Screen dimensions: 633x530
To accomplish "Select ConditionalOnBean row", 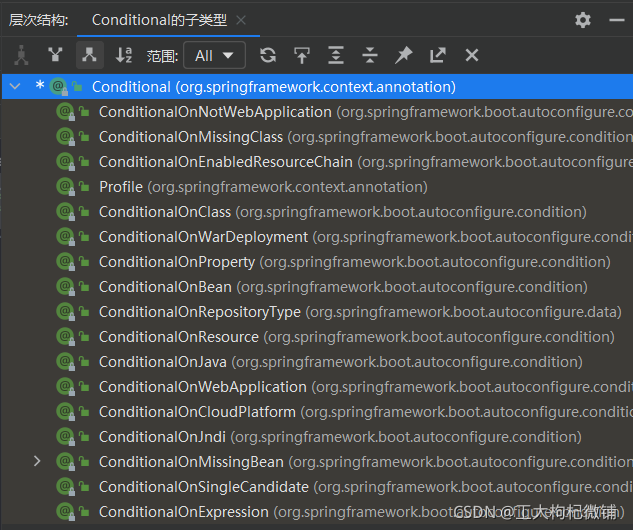I will coord(317,287).
